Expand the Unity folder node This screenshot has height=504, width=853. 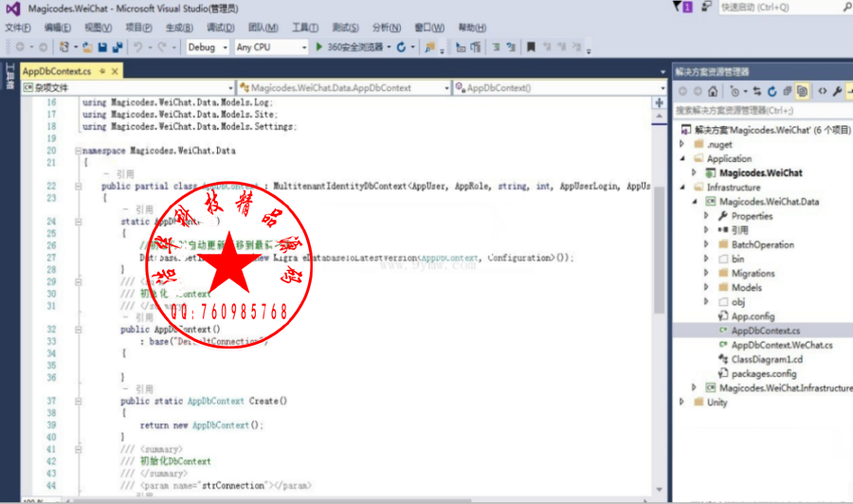click(682, 402)
